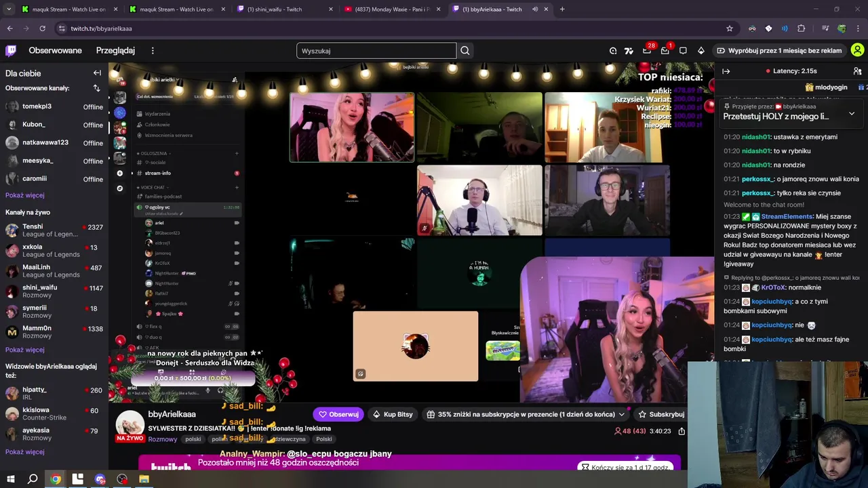Viewport: 868px width, 488px height.
Task: Open the Chrome three-dot menu
Action: pyautogui.click(x=859, y=28)
